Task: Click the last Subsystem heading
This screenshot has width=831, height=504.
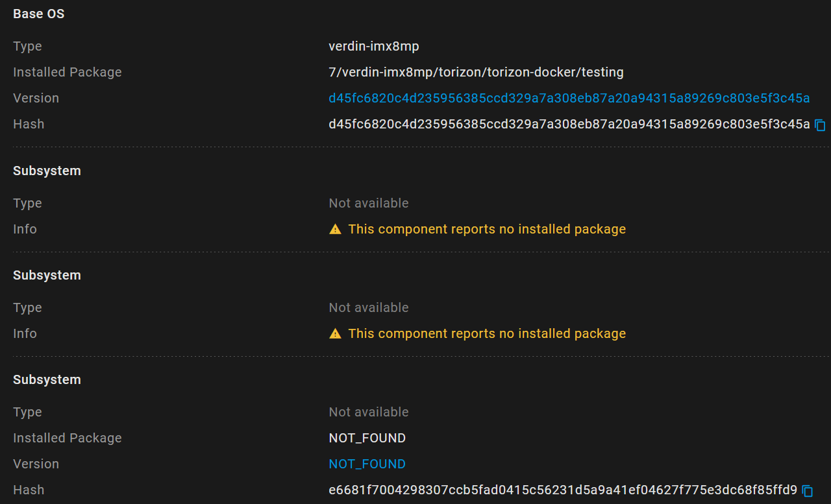Action: 47,379
